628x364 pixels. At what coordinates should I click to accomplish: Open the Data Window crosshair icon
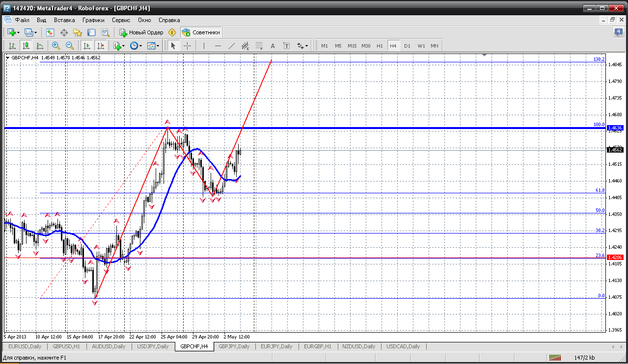click(x=64, y=32)
